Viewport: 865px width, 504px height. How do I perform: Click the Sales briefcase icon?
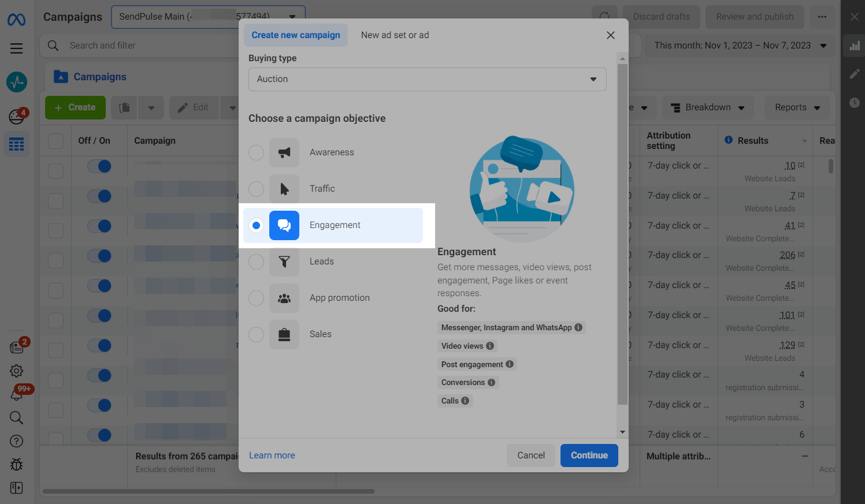pos(284,334)
